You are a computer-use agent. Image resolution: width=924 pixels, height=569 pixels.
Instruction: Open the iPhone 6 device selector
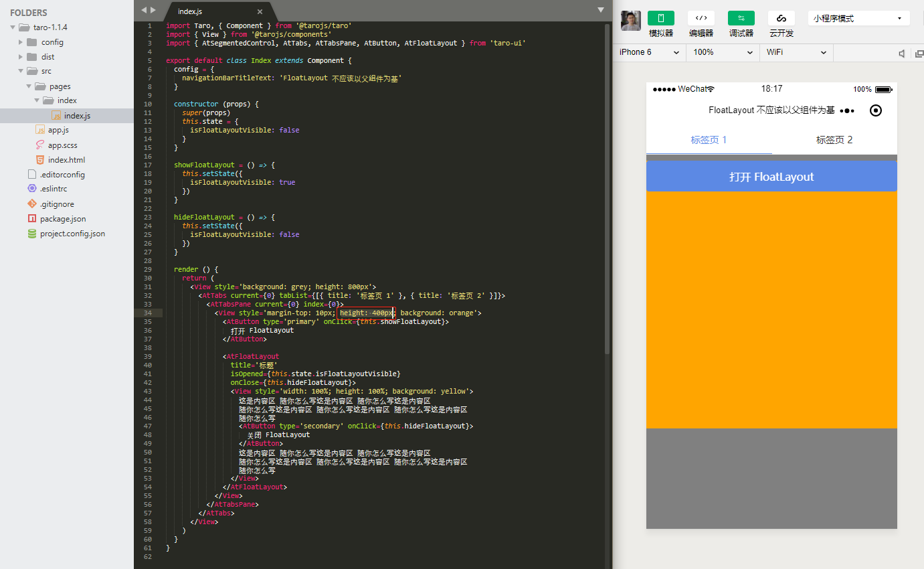click(648, 52)
